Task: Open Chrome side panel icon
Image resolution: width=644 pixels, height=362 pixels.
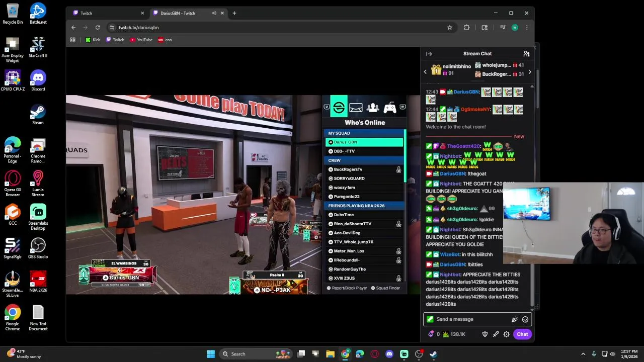Action: click(485, 28)
